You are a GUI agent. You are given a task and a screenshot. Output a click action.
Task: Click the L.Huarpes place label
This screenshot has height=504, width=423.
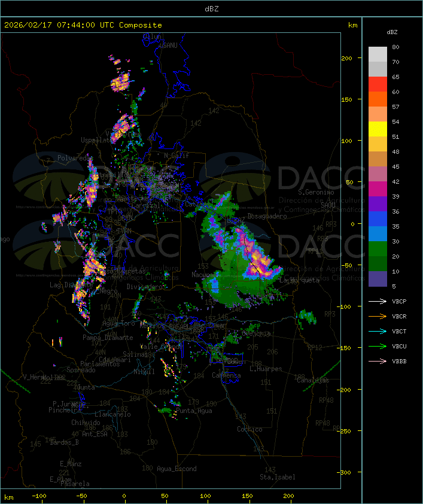(266, 369)
